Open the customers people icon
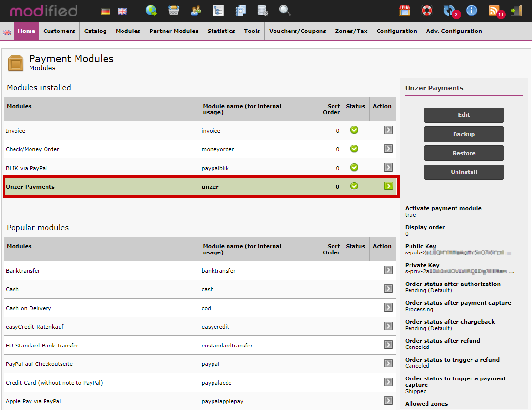This screenshot has height=410, width=532. (x=196, y=11)
